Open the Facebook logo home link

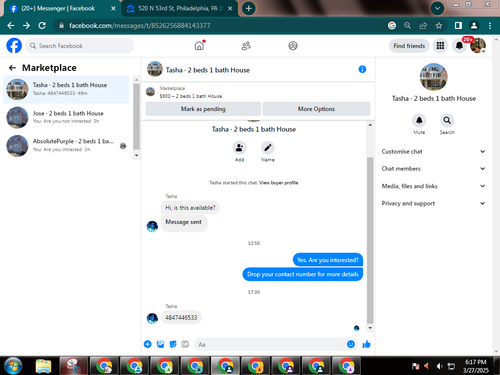pos(14,46)
